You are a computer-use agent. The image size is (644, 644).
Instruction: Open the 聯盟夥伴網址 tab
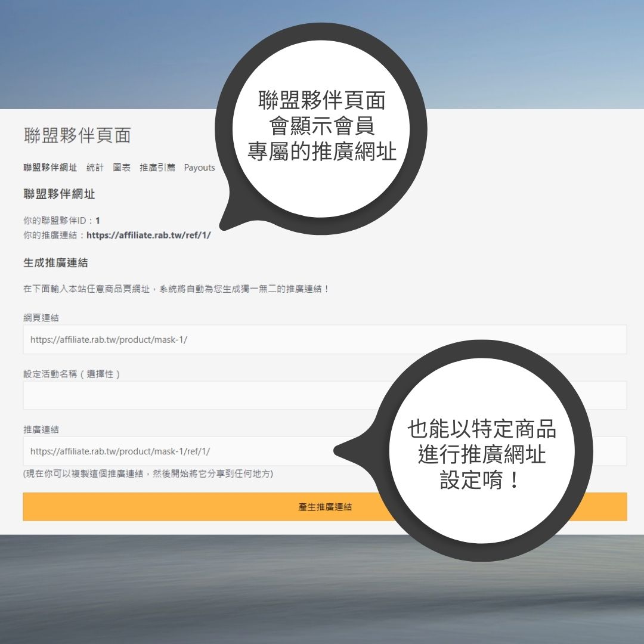(50, 168)
